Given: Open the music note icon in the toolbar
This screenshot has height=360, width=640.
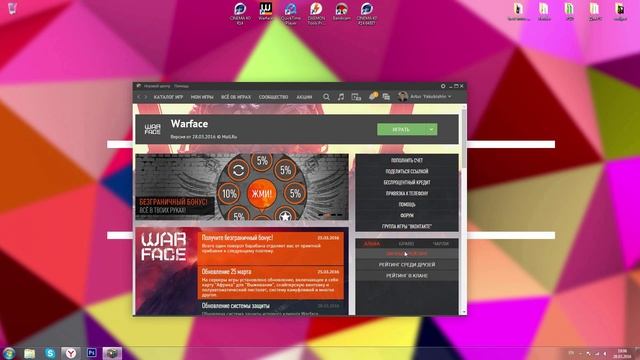Looking at the screenshot, I should 341,97.
